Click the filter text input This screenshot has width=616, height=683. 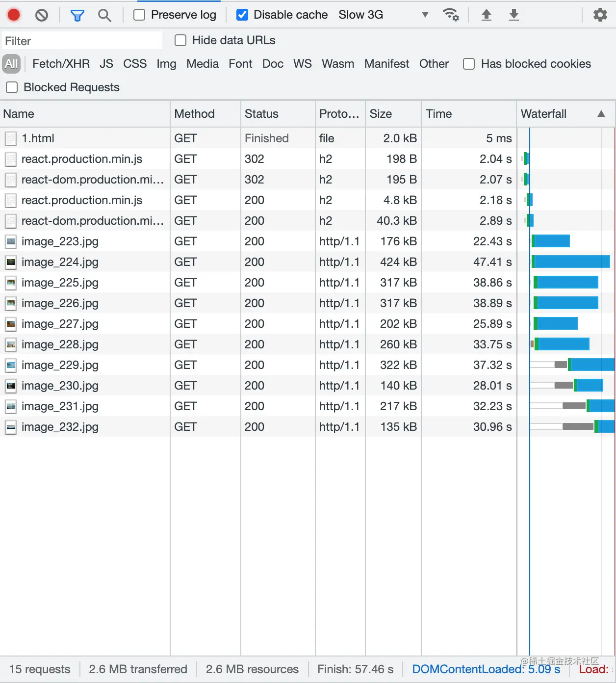81,40
